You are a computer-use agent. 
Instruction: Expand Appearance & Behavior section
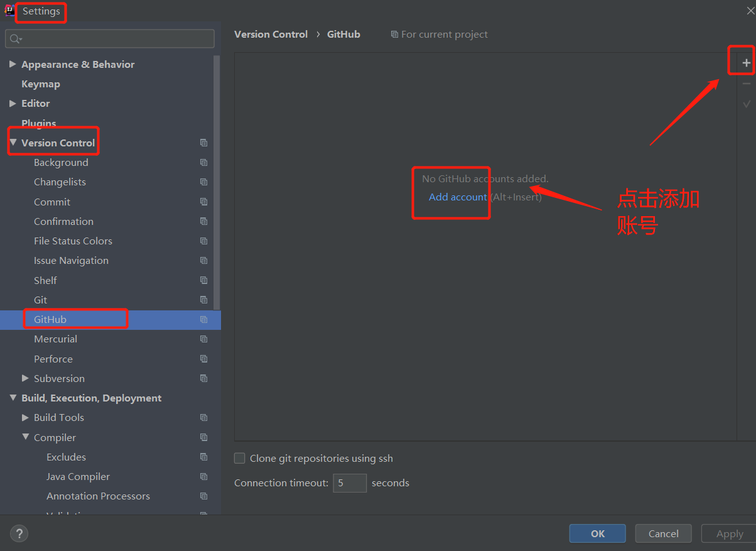13,64
